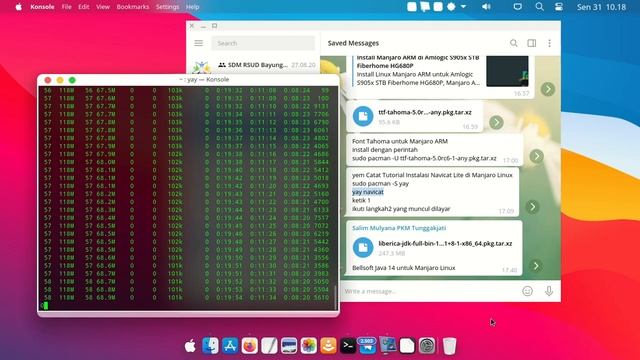Image resolution: width=640 pixels, height=360 pixels.
Task: Open control center toggles icon
Action: [x=559, y=7]
